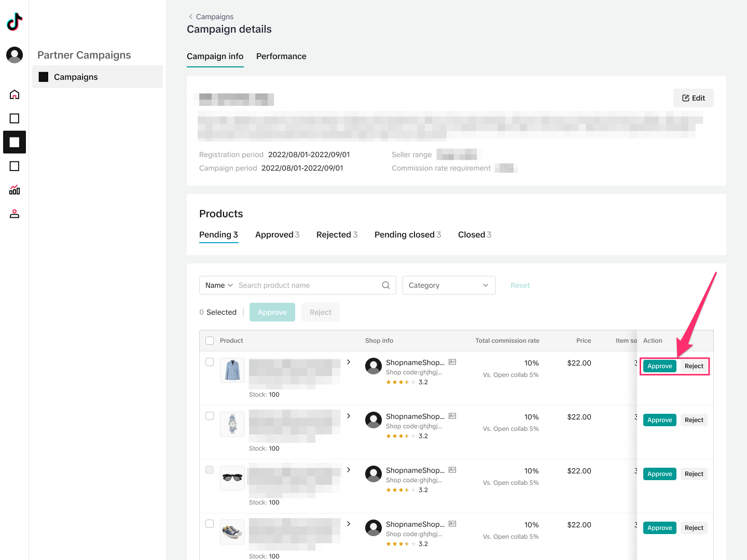Viewport: 747px width, 560px height.
Task: Click the person account icon in sidebar
Action: pos(15,214)
